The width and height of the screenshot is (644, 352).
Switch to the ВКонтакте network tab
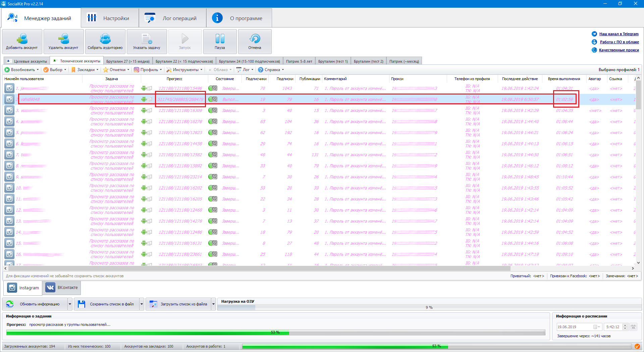(62, 288)
